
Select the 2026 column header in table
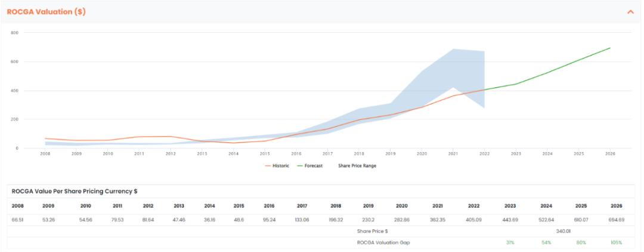click(616, 206)
